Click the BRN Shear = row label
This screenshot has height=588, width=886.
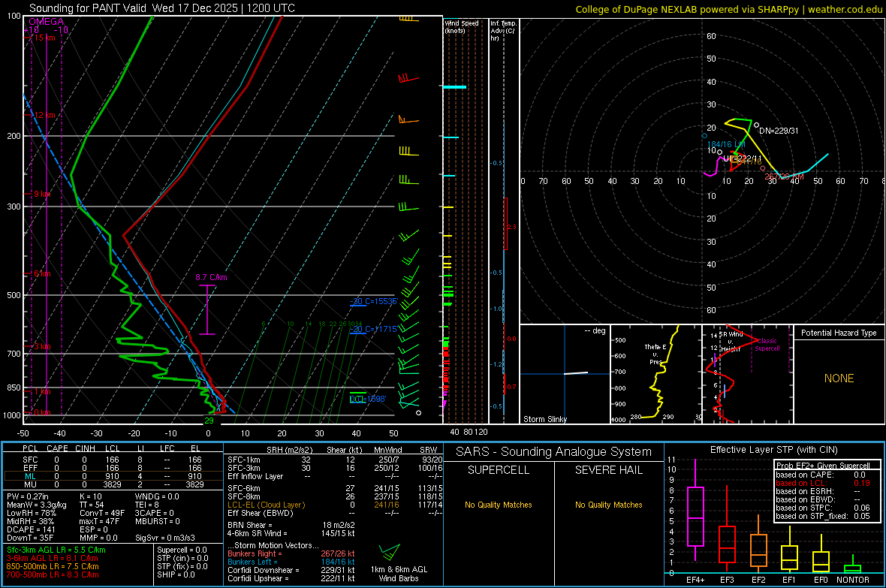250,525
